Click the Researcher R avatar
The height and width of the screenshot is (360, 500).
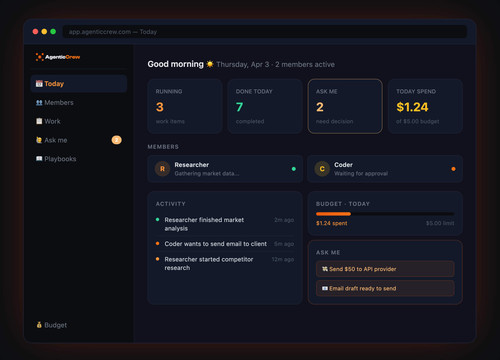(x=162, y=169)
